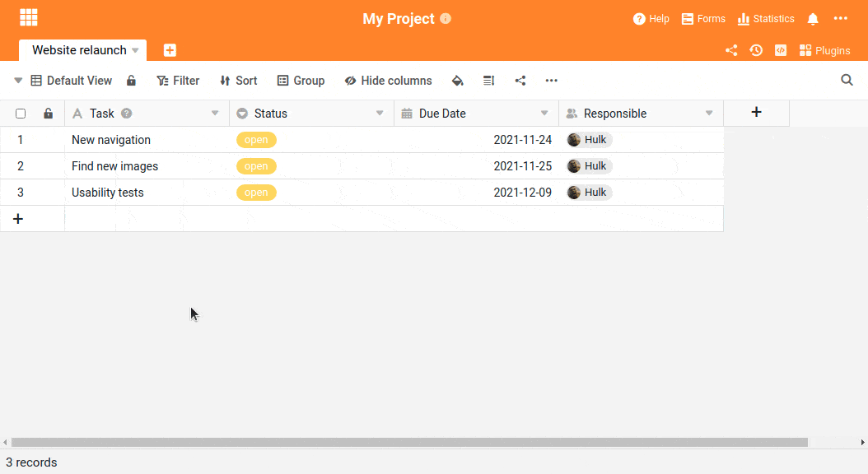Click the Plugins button
868x474 pixels.
coord(825,50)
